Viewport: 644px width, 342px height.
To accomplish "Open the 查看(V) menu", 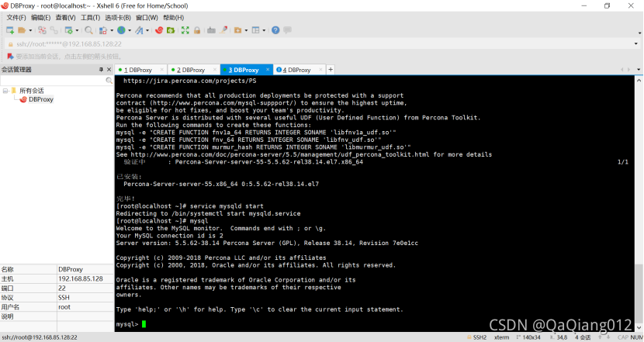I will [x=65, y=18].
